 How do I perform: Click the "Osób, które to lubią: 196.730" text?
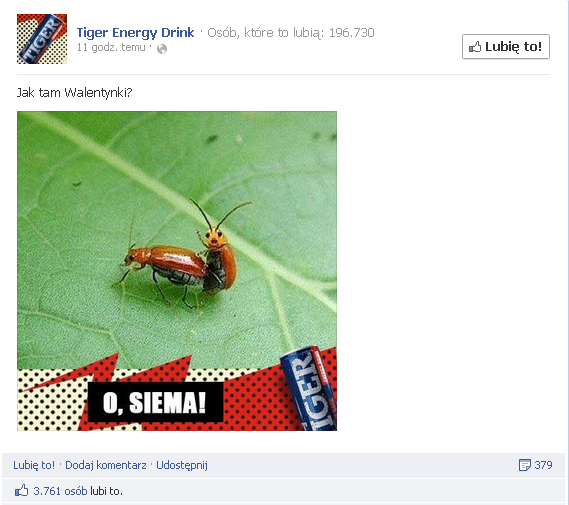[291, 33]
